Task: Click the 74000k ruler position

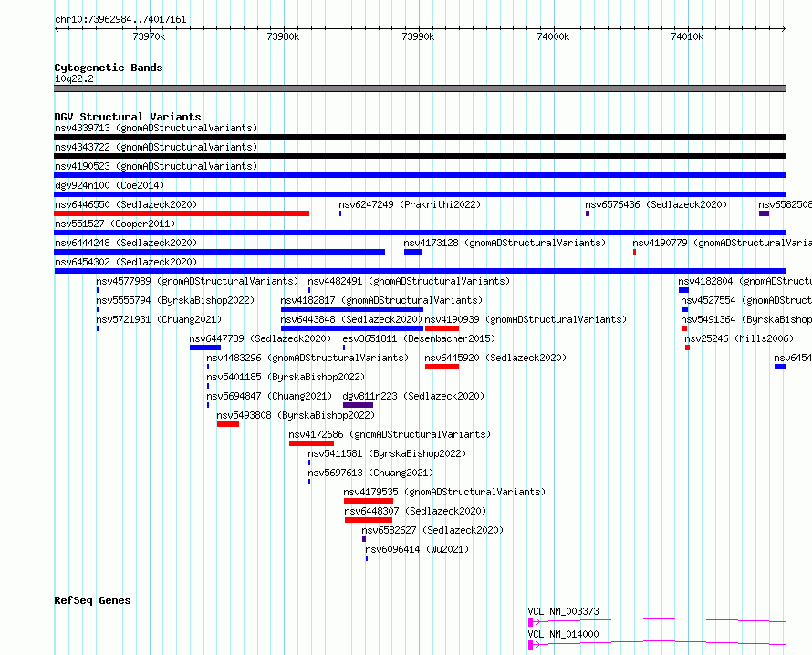Action: 553,36
